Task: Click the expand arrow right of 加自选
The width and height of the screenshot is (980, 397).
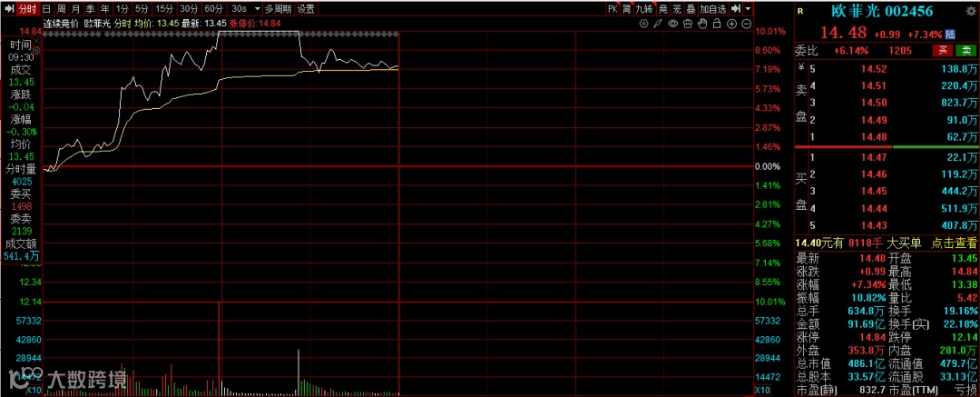Action: tap(735, 9)
